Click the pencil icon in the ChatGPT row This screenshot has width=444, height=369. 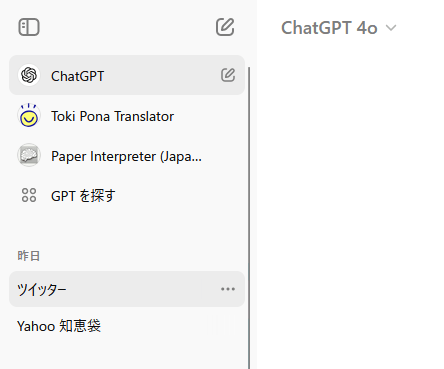[x=228, y=75]
